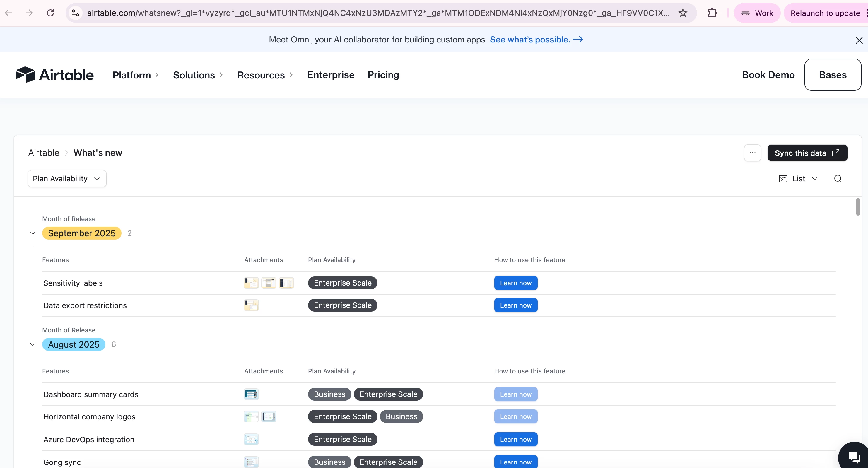This screenshot has height=468, width=868.
Task: Click Learn now for Sensitivity labels
Action: point(515,283)
